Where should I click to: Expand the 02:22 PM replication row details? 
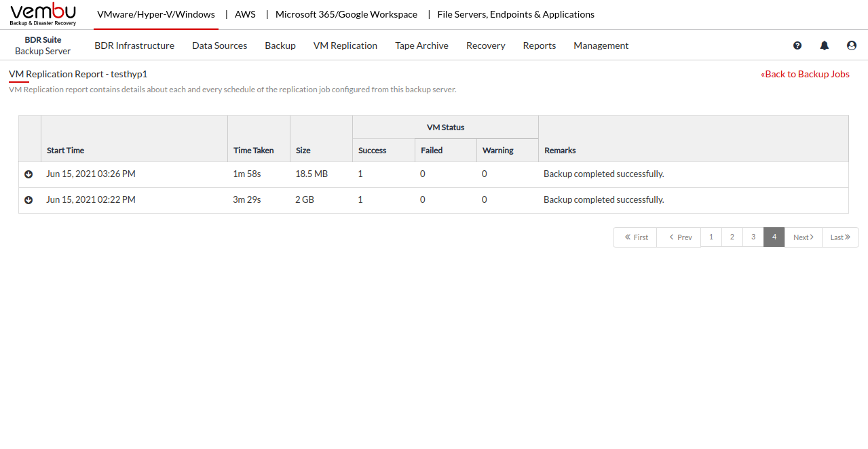point(29,200)
